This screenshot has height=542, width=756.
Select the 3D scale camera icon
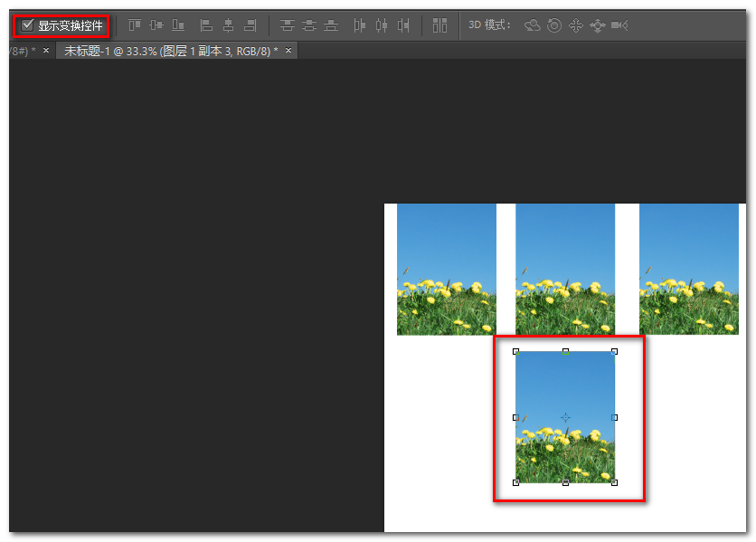(619, 24)
